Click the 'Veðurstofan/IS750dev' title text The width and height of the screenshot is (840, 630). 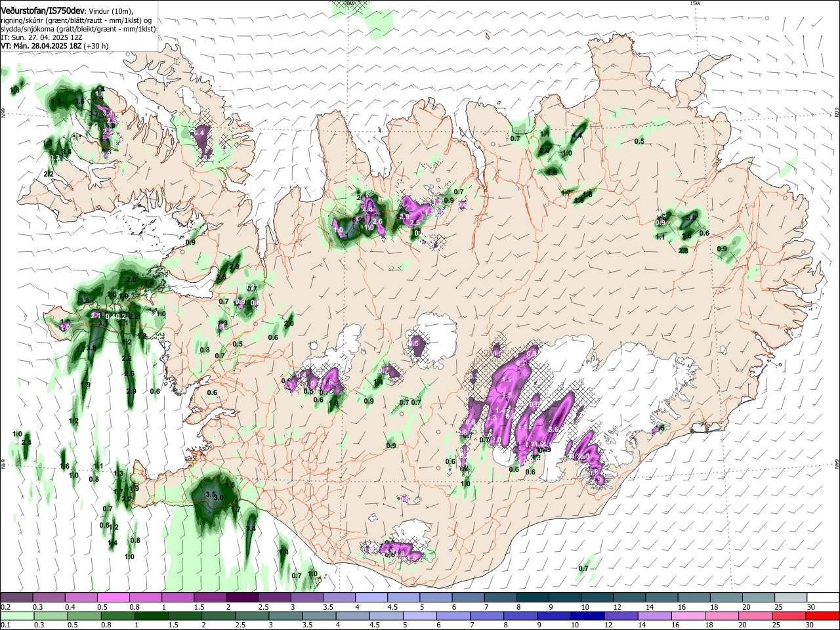tap(41, 11)
